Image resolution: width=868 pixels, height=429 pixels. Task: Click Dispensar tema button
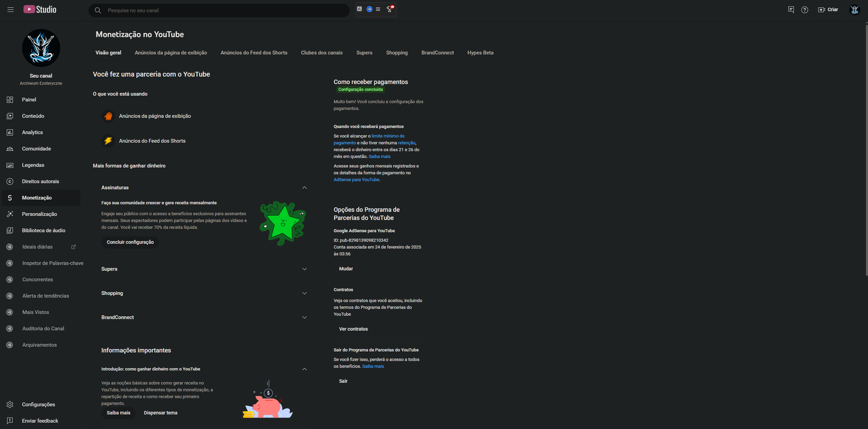(161, 413)
